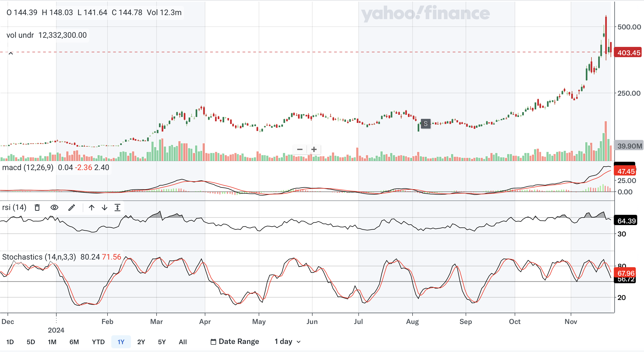
Task: Select the All timeframe tab
Action: [183, 342]
